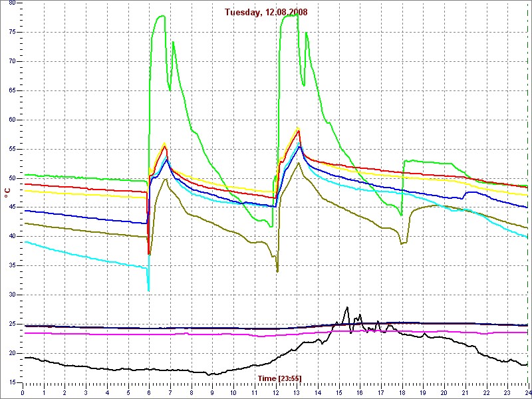Select hour '6' on the time axis
The image size is (532, 399).
point(149,392)
